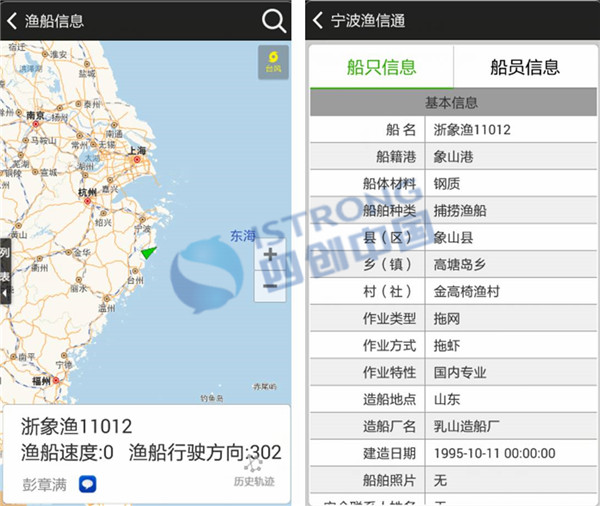
Task: Tap the search magnifier icon
Action: pyautogui.click(x=273, y=20)
